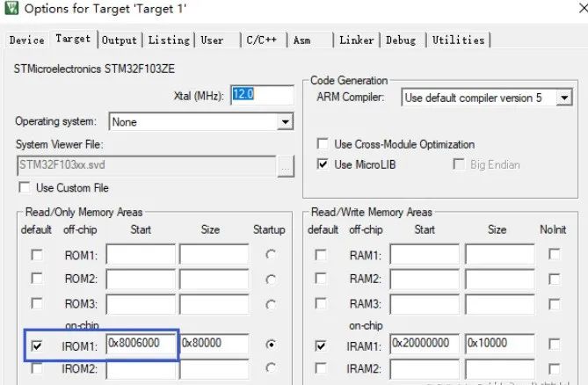Check the ROM1 default checkbox
The image size is (588, 385).
(36, 255)
